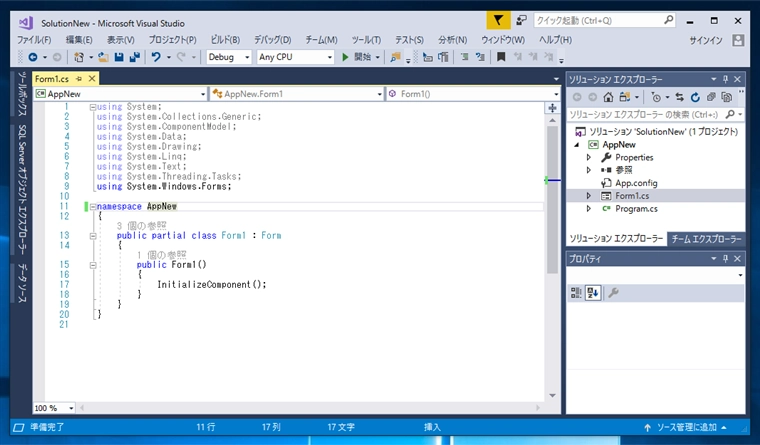
Task: Click the Save All toolbar icon
Action: click(133, 57)
